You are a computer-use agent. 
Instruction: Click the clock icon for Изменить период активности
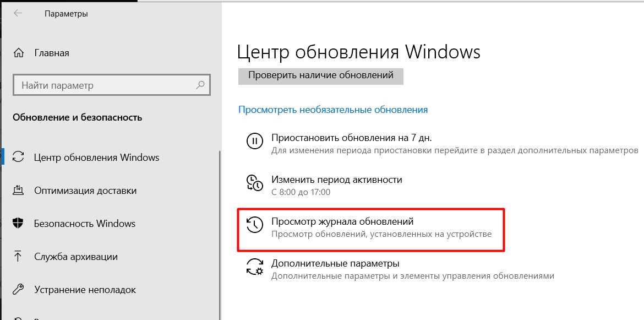point(254,183)
